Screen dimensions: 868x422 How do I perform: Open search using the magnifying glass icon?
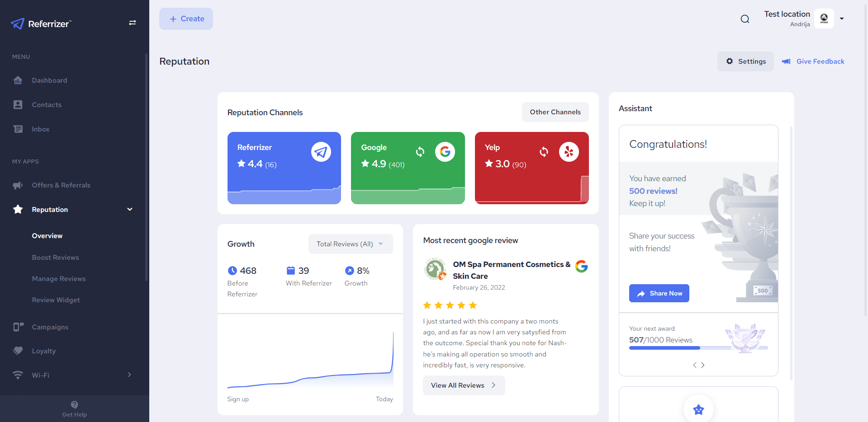[x=745, y=19]
